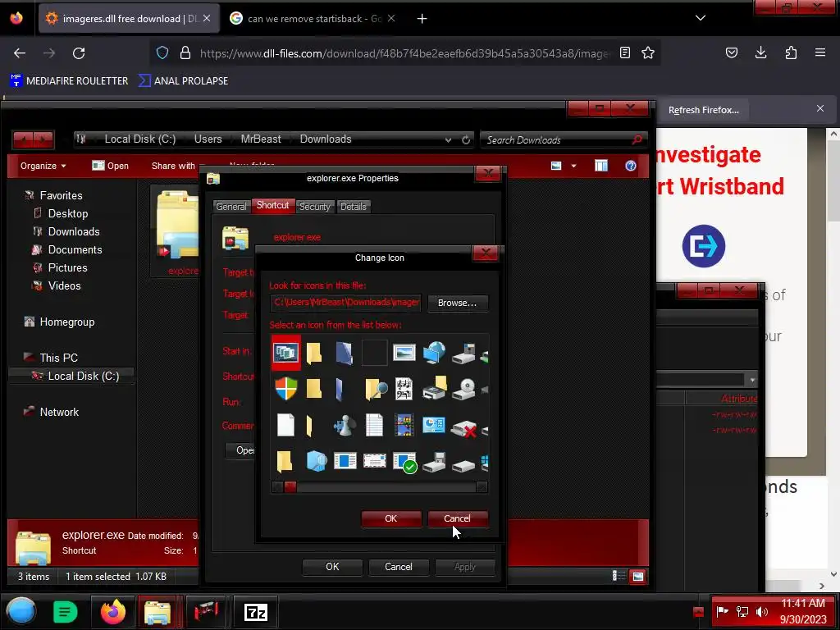
Task: Open the view options dropdown arrow
Action: 573,166
